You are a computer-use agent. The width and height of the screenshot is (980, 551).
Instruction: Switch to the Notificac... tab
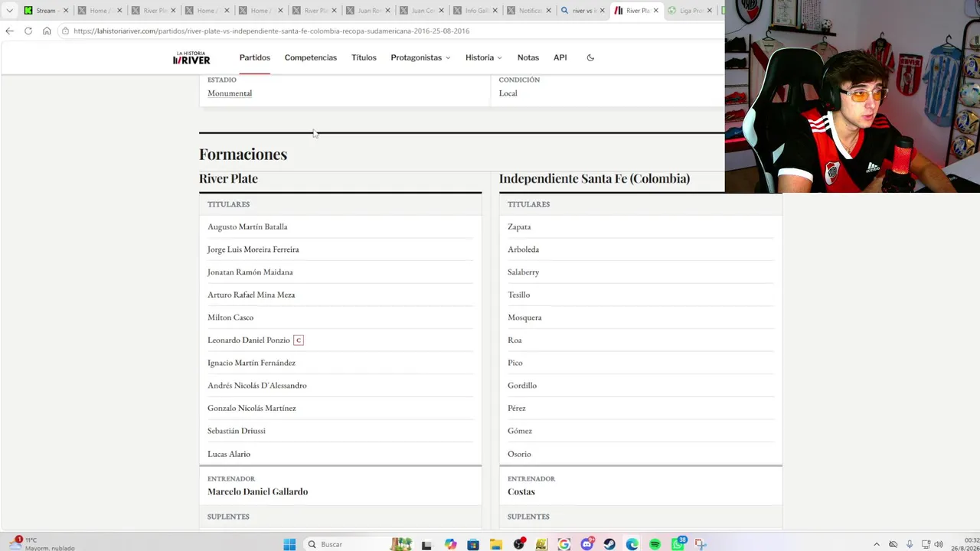530,11
